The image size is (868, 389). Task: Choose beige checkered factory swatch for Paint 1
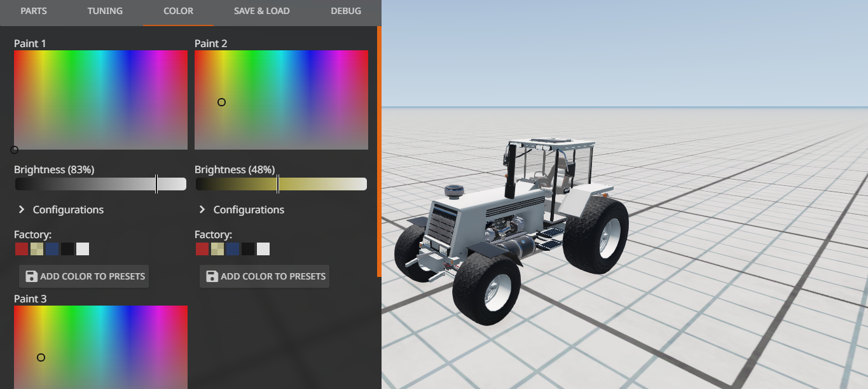[37, 249]
